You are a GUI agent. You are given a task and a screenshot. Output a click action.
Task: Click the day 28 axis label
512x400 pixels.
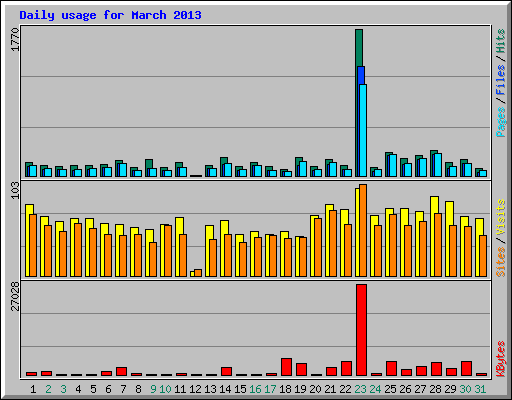click(x=435, y=389)
